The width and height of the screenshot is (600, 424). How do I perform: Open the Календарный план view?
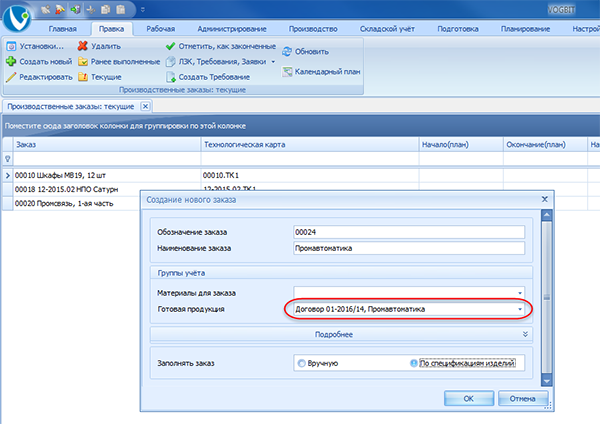pos(288,71)
